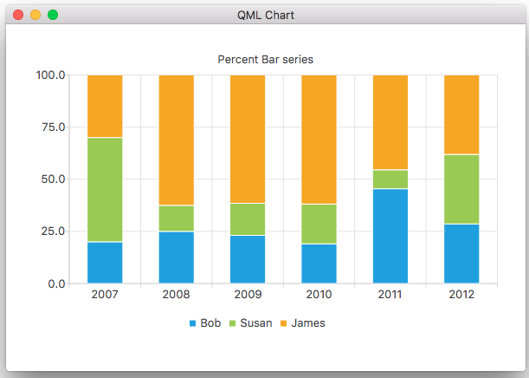Maximize window with green button
The height and width of the screenshot is (378, 530).
click(53, 15)
